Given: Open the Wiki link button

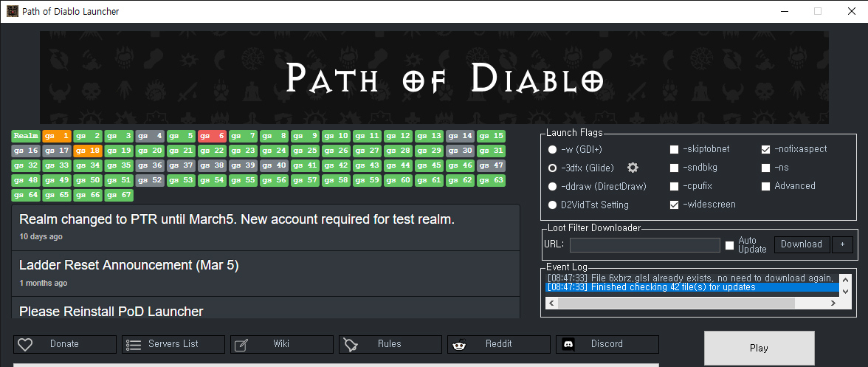Looking at the screenshot, I should pos(282,344).
